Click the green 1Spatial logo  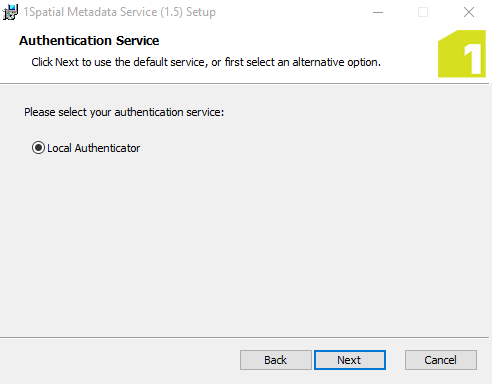(x=462, y=54)
